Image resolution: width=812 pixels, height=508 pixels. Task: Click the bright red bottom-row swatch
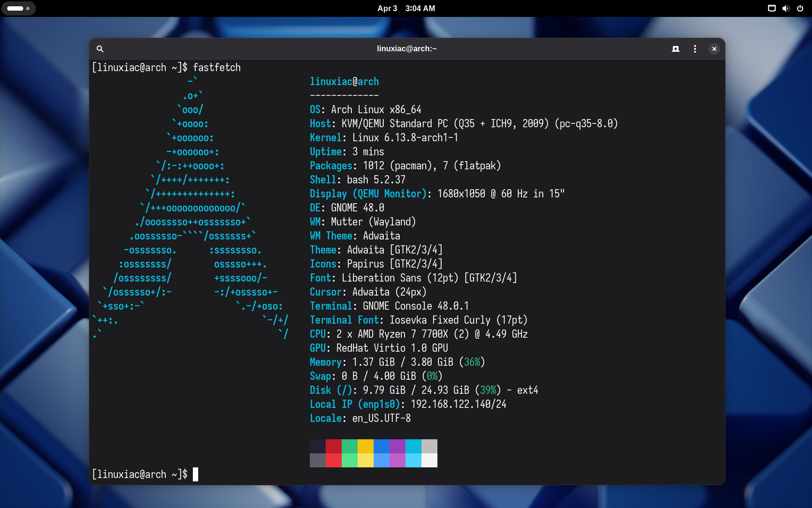pyautogui.click(x=333, y=460)
